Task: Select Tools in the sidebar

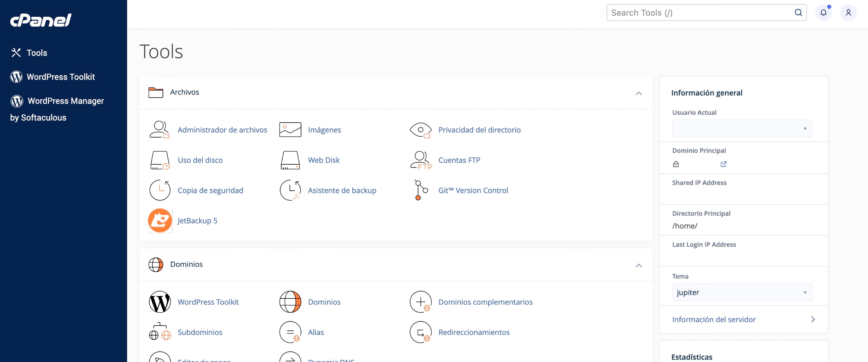Action: point(36,53)
